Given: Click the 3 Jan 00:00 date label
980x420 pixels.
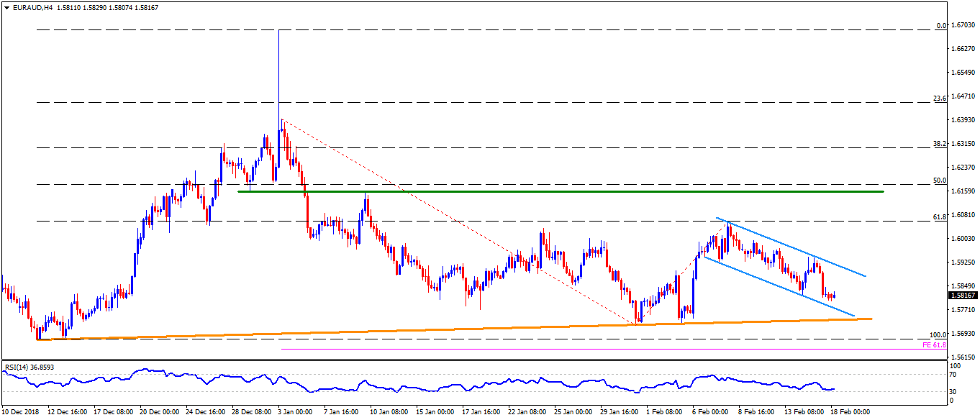Looking at the screenshot, I should point(294,412).
